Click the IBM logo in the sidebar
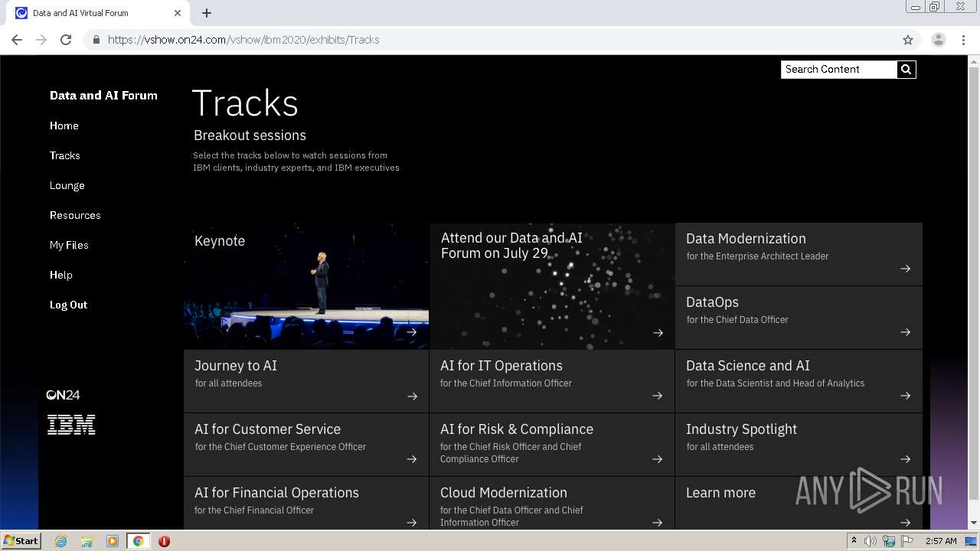This screenshot has width=980, height=551. (71, 425)
